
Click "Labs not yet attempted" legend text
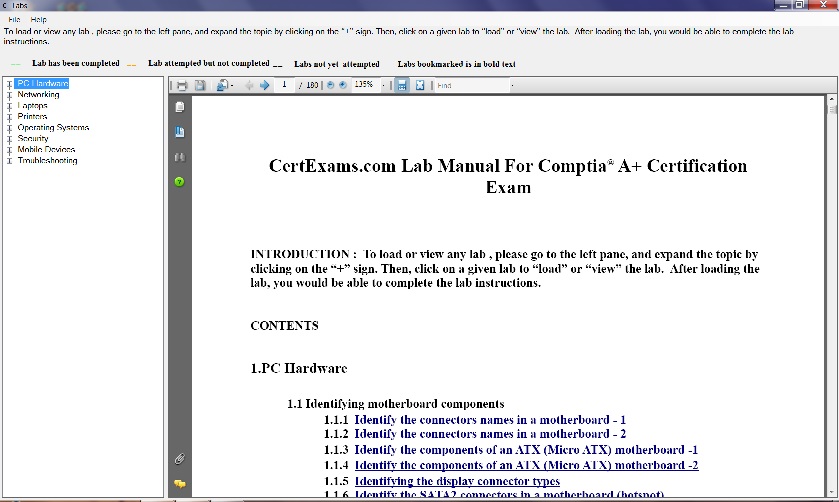pos(337,64)
